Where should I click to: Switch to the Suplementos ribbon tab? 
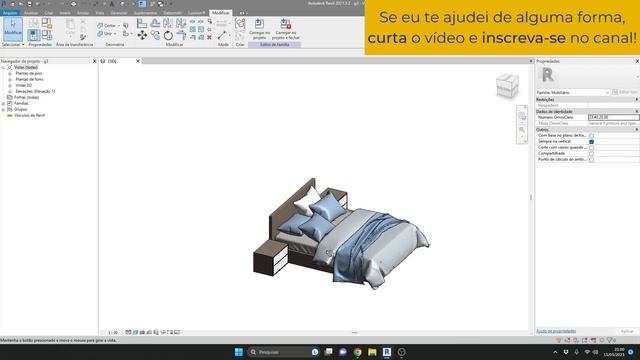(x=145, y=13)
